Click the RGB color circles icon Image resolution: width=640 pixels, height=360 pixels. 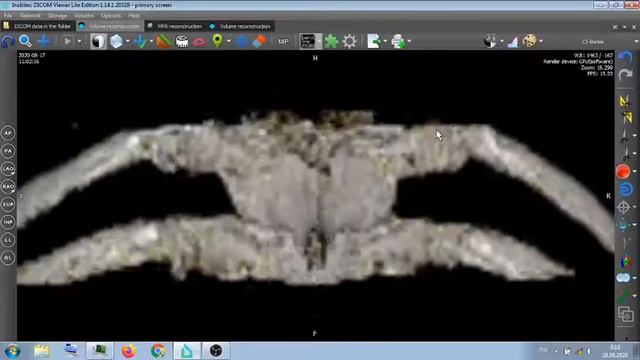pos(625,261)
